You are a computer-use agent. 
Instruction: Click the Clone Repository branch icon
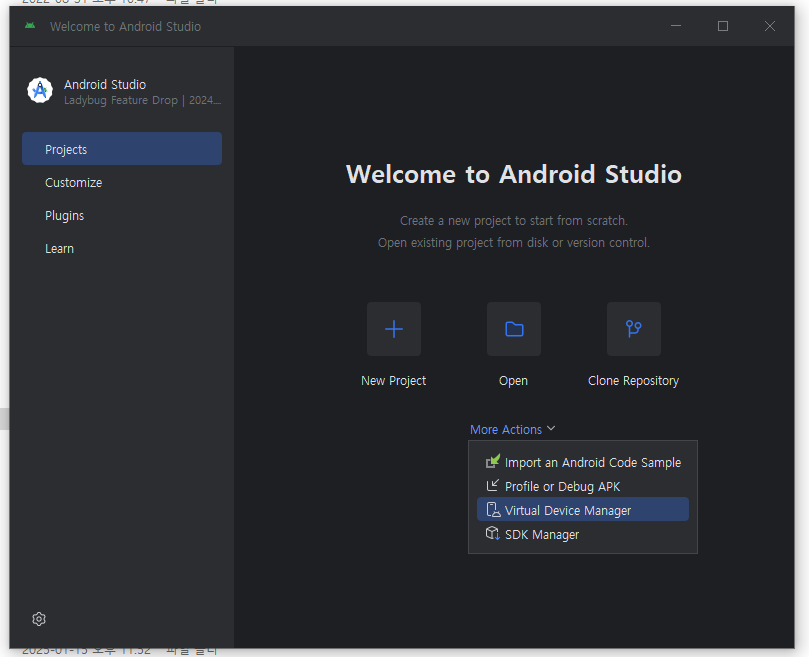pos(634,329)
